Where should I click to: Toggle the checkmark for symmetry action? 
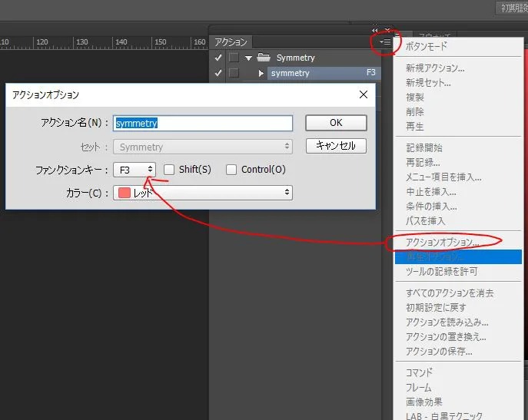pos(218,73)
